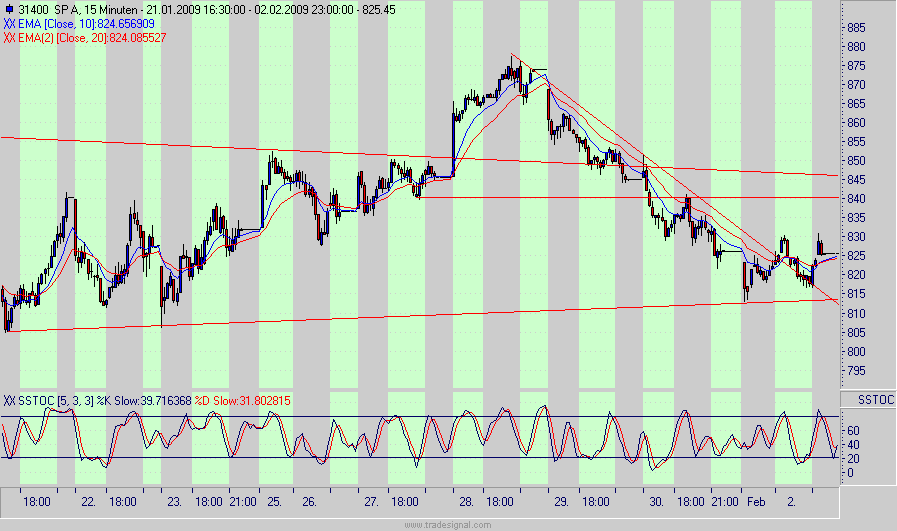
Task: Click the SSTOC panel header on the right
Action: point(875,400)
